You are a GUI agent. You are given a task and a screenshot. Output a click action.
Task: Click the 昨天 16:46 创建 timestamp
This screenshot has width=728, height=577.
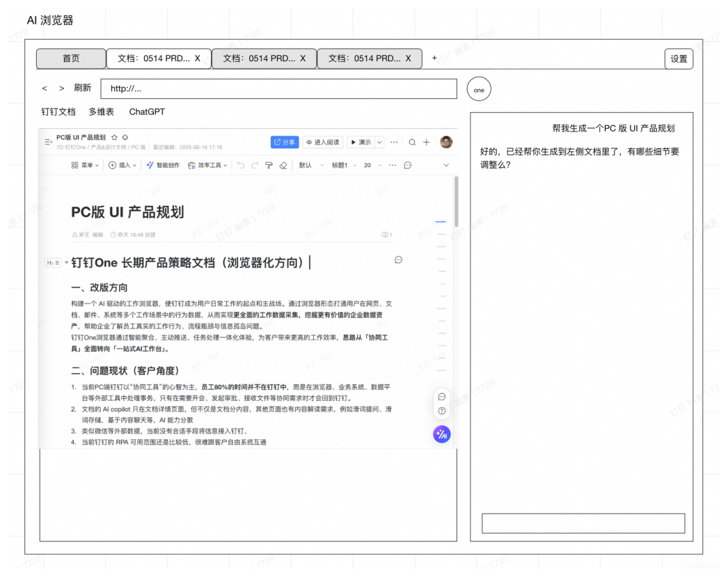[133, 235]
